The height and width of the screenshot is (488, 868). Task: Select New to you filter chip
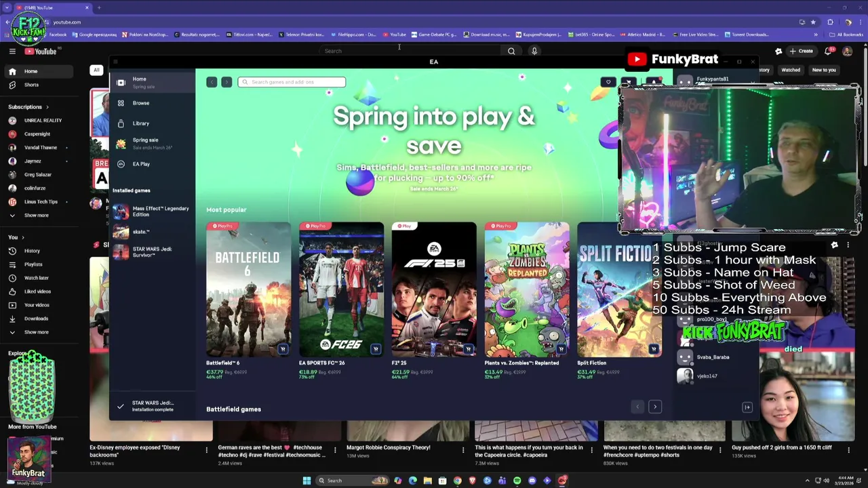coord(824,70)
